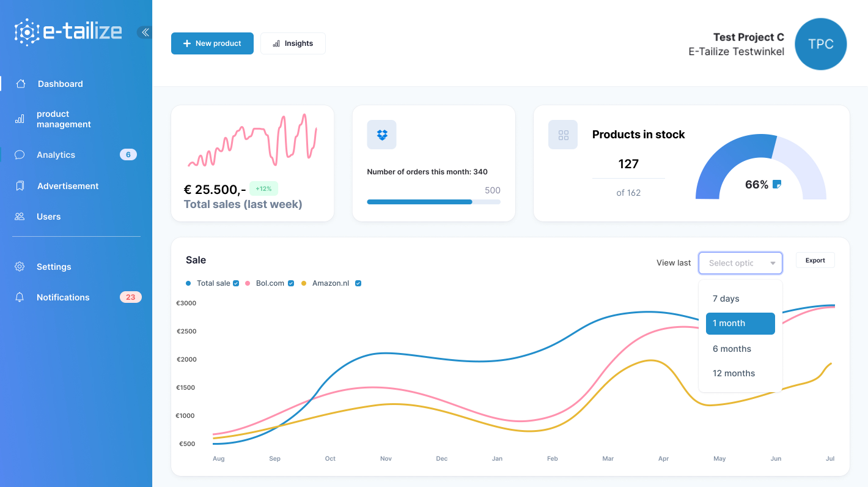Click the Advertisement sidebar icon
Viewport: 868px width, 487px height.
pyautogui.click(x=19, y=186)
